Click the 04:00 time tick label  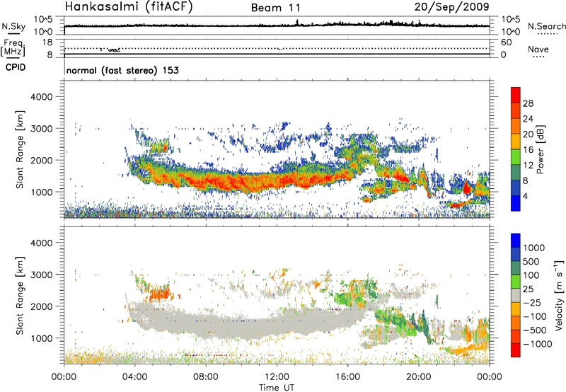pos(135,377)
